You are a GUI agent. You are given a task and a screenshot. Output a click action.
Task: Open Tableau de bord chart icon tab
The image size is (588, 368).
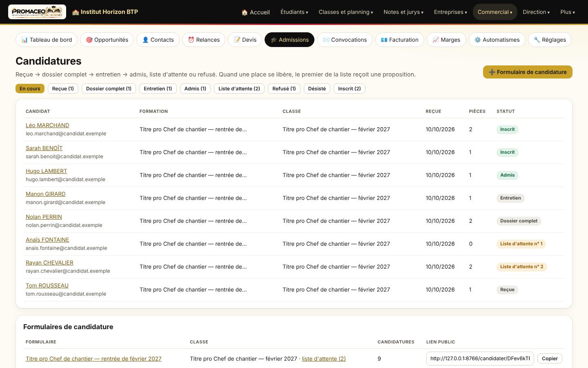click(47, 40)
